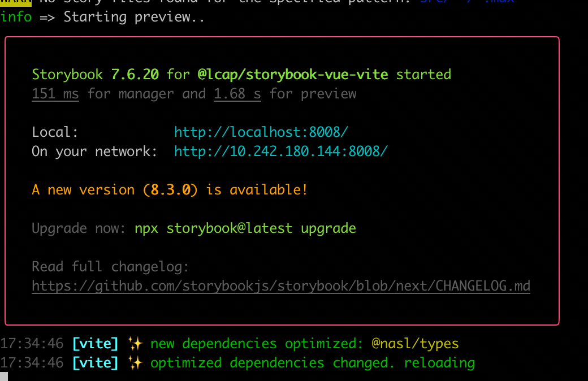Click the 'Starting preview..' info line
Screen dimensions: 588x381
coord(134,17)
